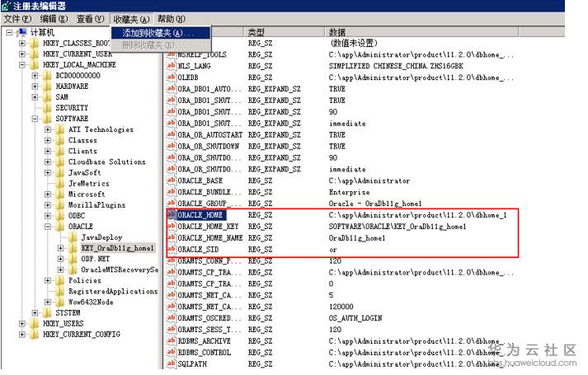Open the 查看 menu

pyautogui.click(x=91, y=19)
